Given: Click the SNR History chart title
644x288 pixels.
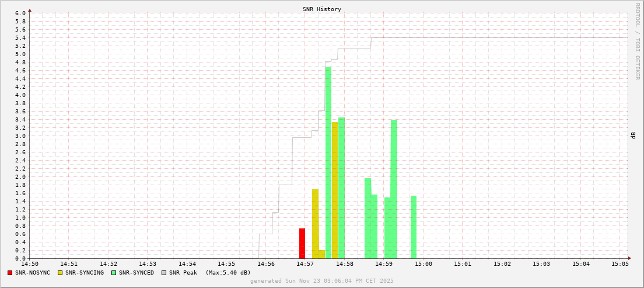Looking at the screenshot, I should (322, 9).
